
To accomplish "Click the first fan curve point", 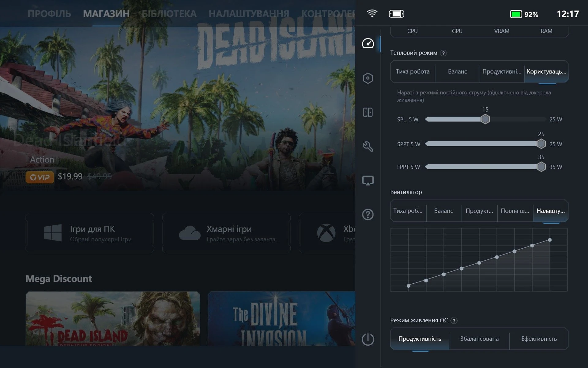I will tap(408, 286).
